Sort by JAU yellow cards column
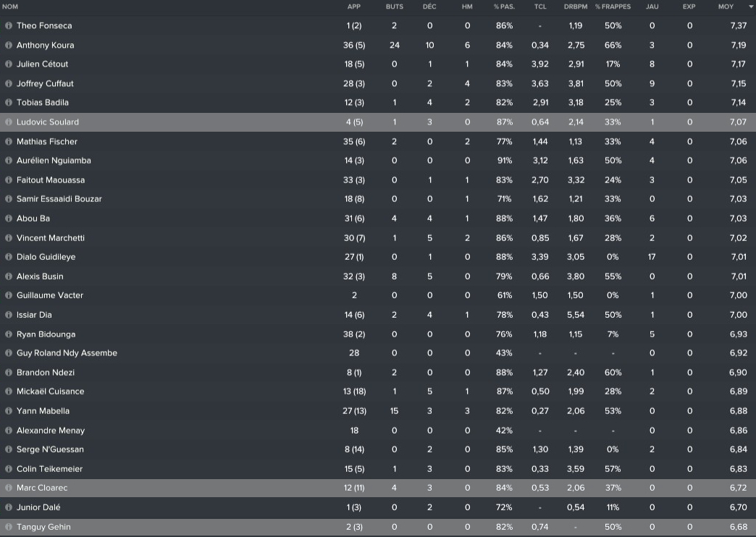The width and height of the screenshot is (756, 537). point(652,7)
